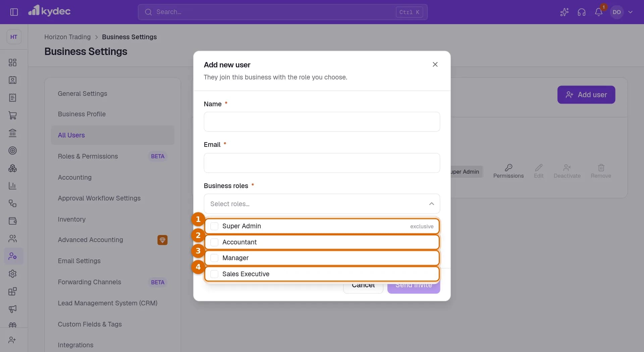Image resolution: width=644 pixels, height=352 pixels.
Task: Focus the top Search bar
Action: click(282, 12)
